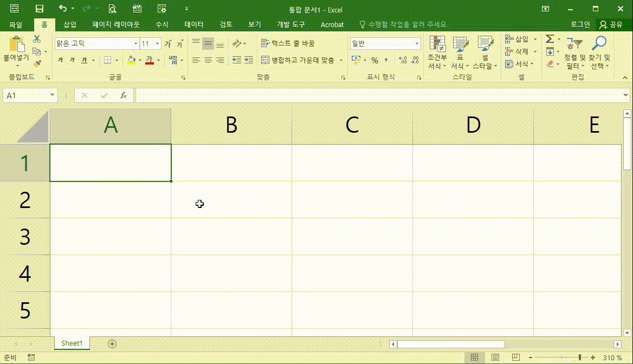Toggle middle vertical alignment
Viewport: 633px width, 364px height.
tap(208, 43)
